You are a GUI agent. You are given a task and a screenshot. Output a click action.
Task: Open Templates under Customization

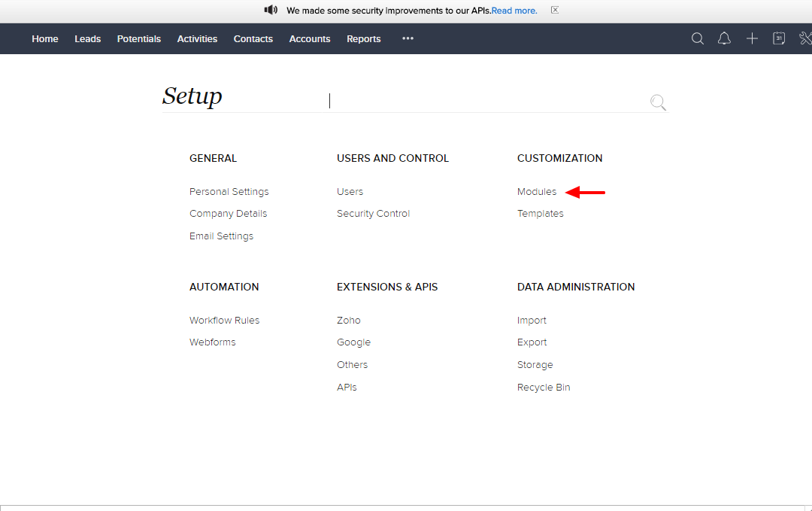pos(540,214)
